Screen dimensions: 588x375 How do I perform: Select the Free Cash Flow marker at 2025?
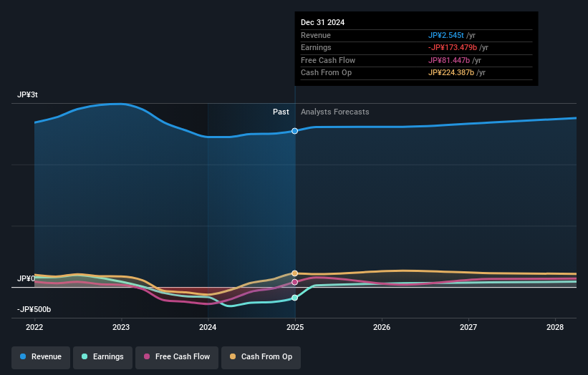(x=295, y=282)
